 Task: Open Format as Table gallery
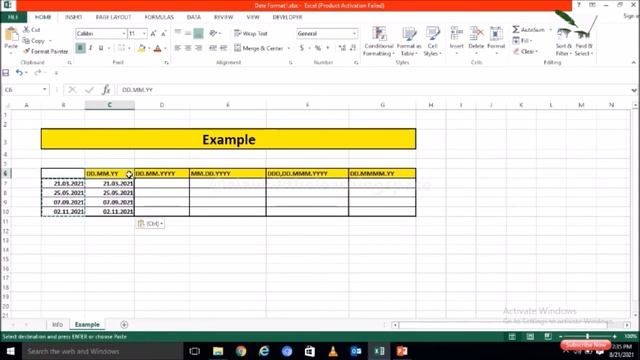click(409, 41)
